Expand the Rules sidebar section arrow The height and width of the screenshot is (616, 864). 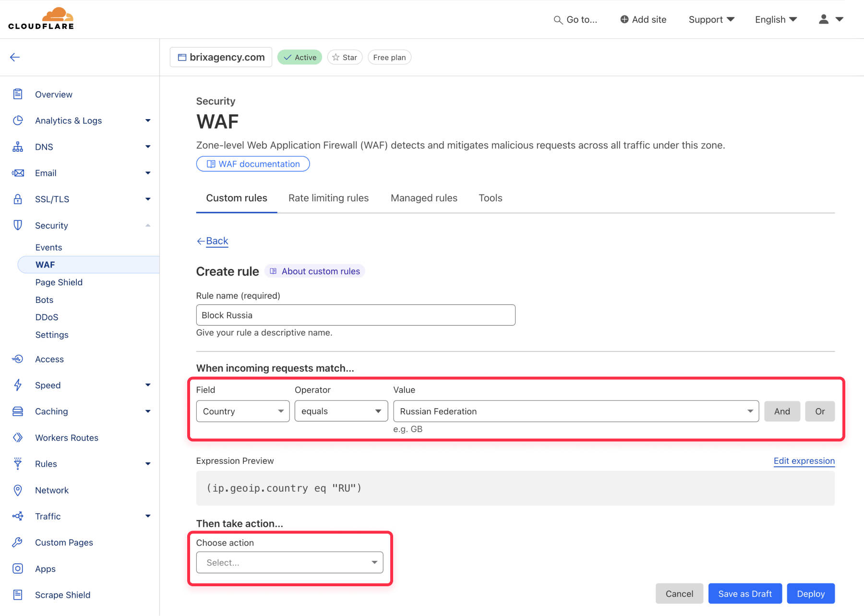pos(148,464)
